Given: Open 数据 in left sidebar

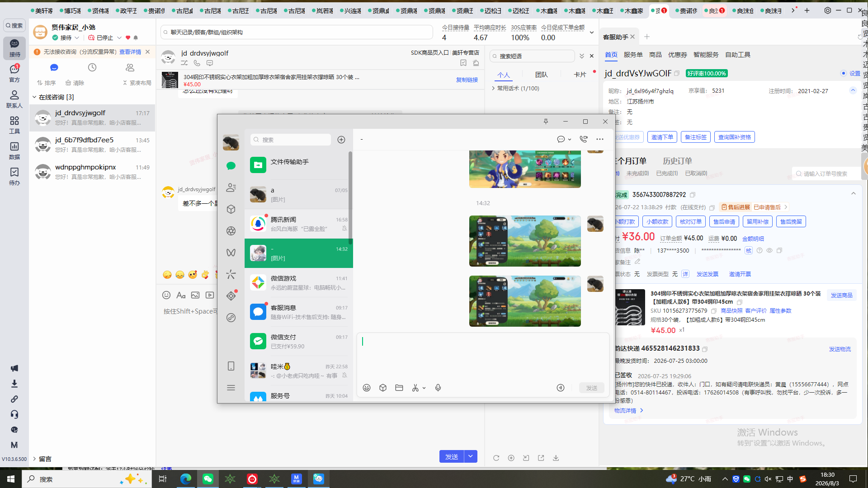Looking at the screenshot, I should (14, 150).
